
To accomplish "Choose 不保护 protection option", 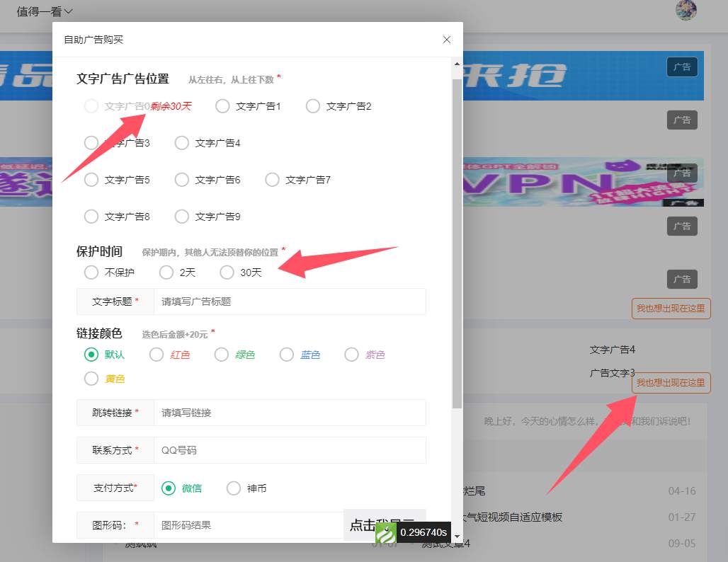I will tap(91, 273).
